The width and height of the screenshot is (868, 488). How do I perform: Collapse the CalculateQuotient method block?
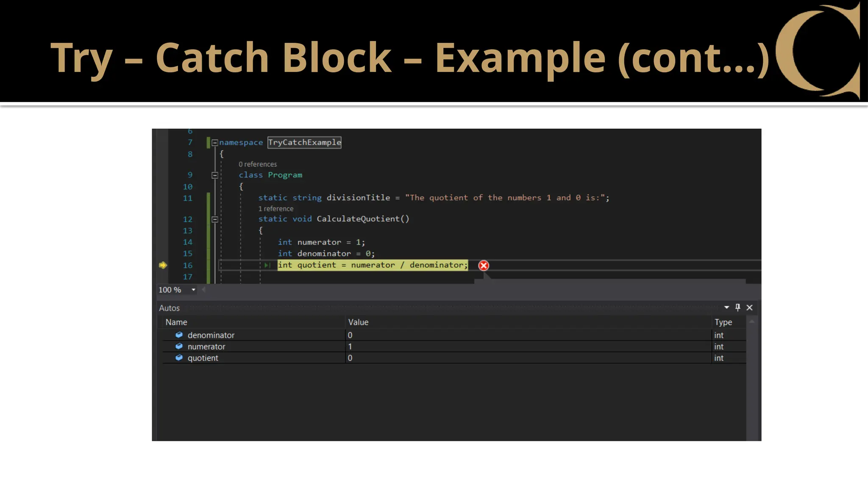tap(215, 219)
